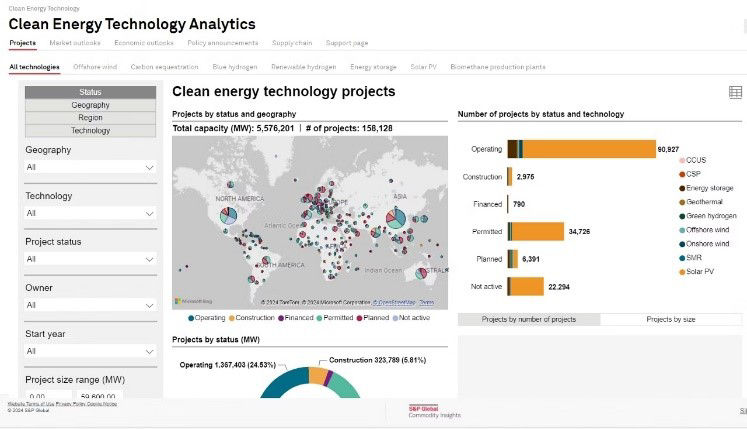Click Not active marker in map legend
Image resolution: width=747 pixels, height=429 pixels.
click(x=395, y=318)
